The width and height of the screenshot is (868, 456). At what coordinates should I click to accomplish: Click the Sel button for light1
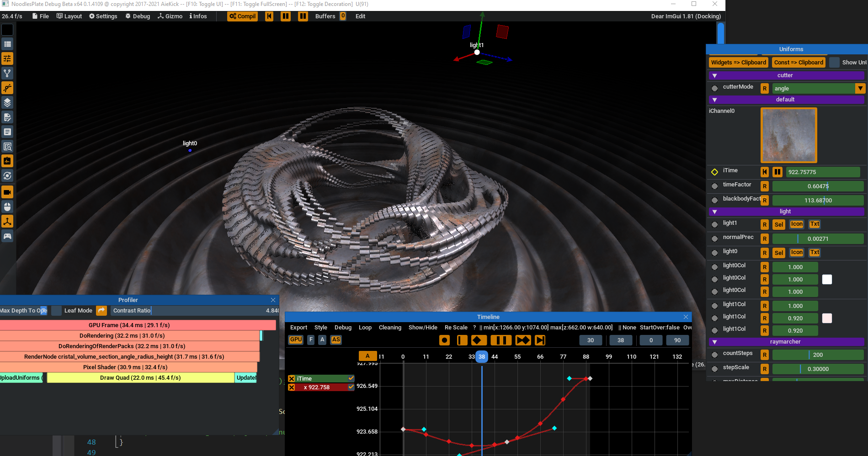(x=779, y=225)
